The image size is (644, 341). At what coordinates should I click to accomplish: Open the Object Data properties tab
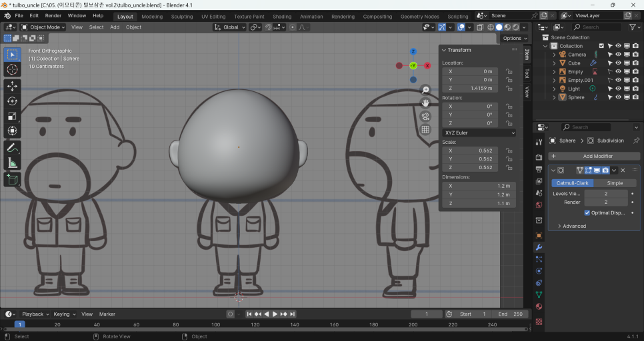click(x=539, y=294)
